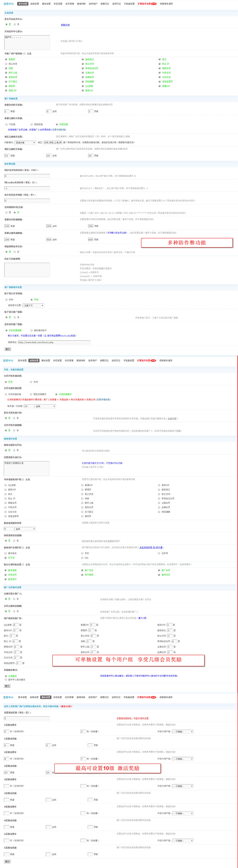Open the 生成卡密 link

(172, 418)
